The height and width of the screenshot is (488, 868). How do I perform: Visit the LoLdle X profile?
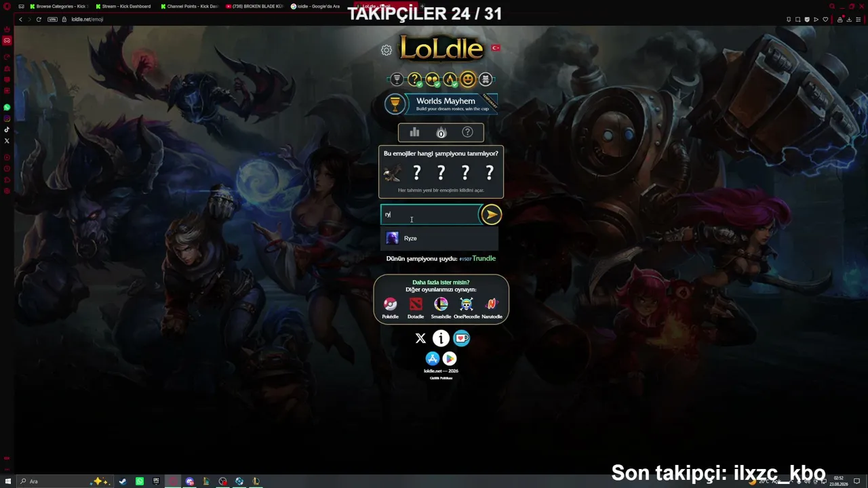pos(420,338)
